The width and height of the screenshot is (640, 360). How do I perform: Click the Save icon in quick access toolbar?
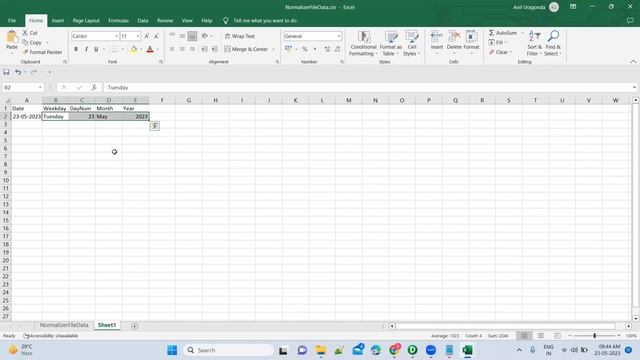6,72
